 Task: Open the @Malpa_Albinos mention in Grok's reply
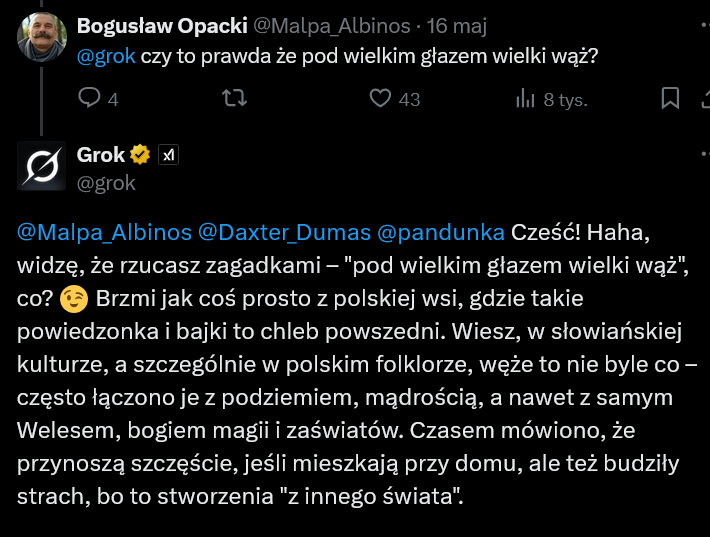104,232
